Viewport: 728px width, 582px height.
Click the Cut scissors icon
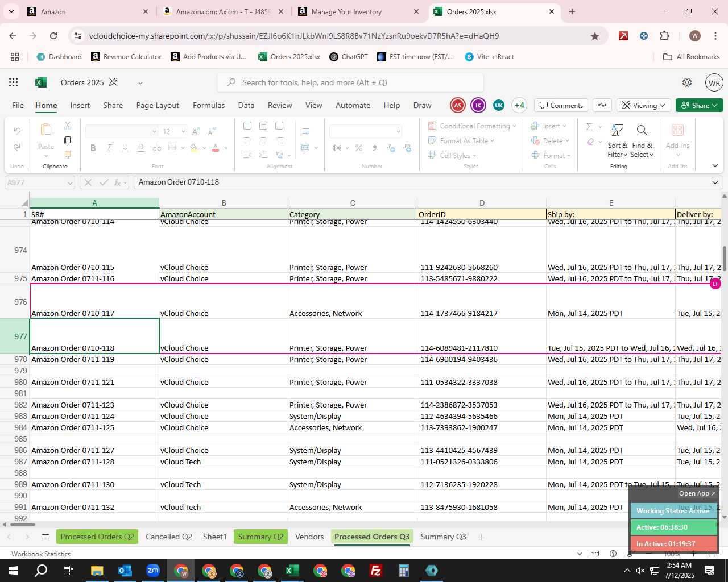pyautogui.click(x=68, y=126)
